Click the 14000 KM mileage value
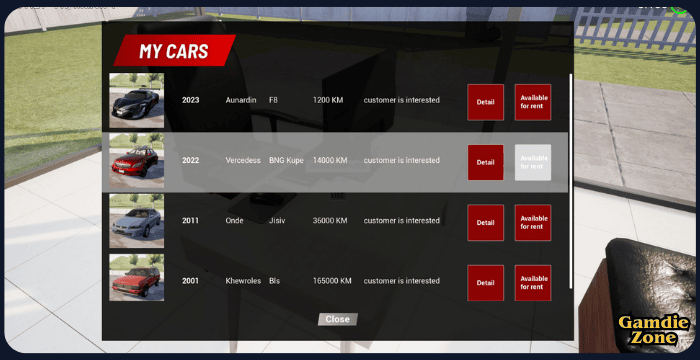Viewport: 700px width, 360px height. pyautogui.click(x=330, y=160)
